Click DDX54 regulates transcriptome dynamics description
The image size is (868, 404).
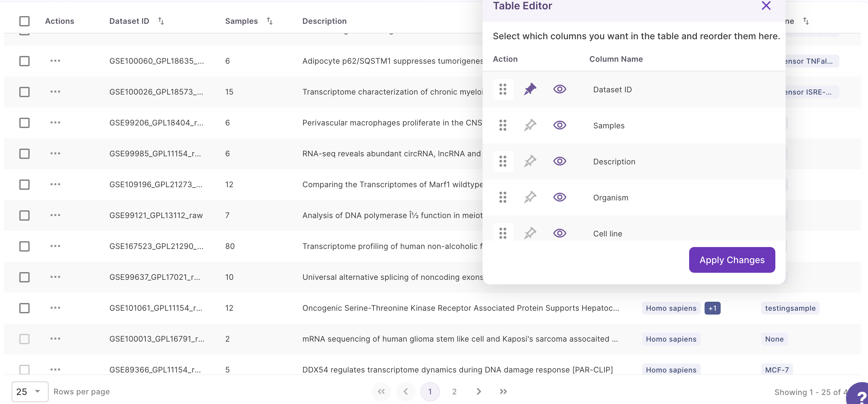457,370
